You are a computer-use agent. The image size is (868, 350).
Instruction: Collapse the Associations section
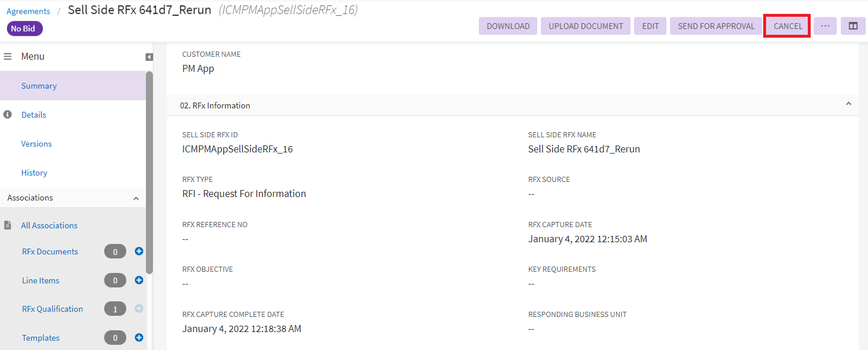136,198
